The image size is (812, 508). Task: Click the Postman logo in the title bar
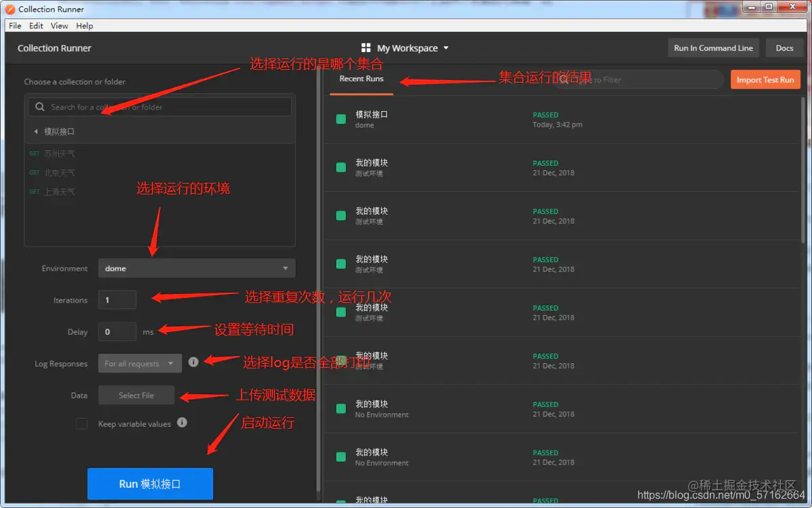pos(10,9)
